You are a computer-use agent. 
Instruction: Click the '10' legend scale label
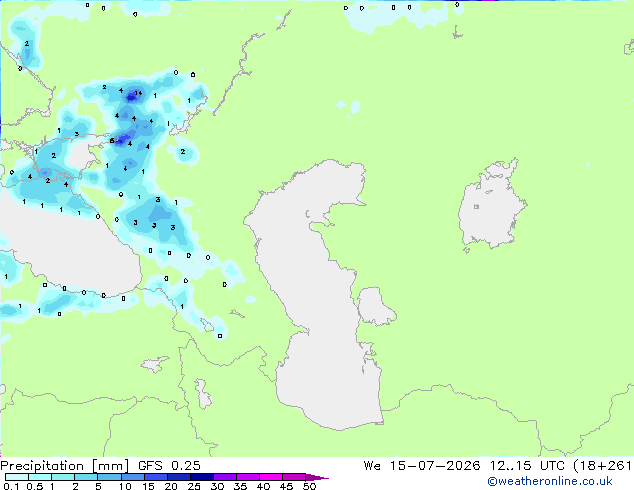[x=125, y=486]
